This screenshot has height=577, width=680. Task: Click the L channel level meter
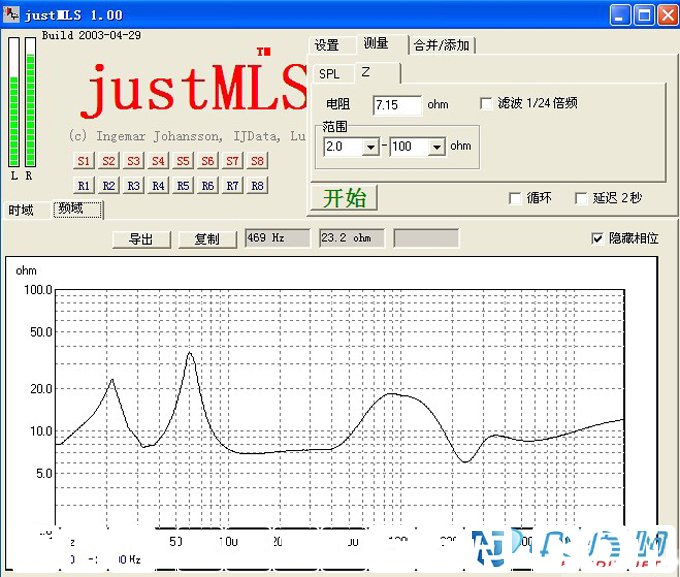click(14, 102)
